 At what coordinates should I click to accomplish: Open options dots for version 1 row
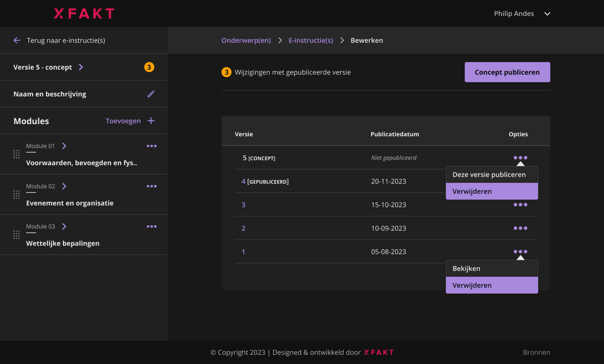pyautogui.click(x=521, y=252)
